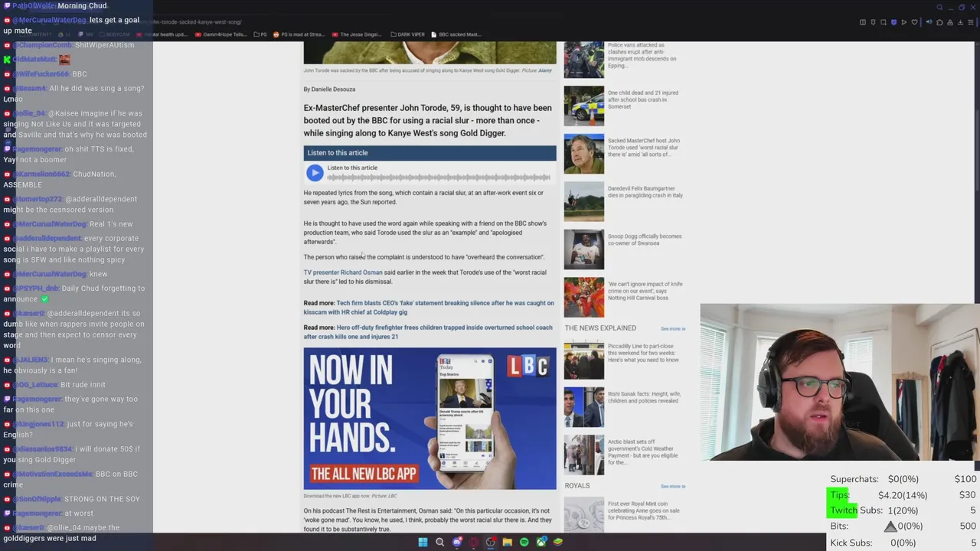This screenshot has width=980, height=551.
Task: Open Spotify from the taskbar
Action: 524,542
